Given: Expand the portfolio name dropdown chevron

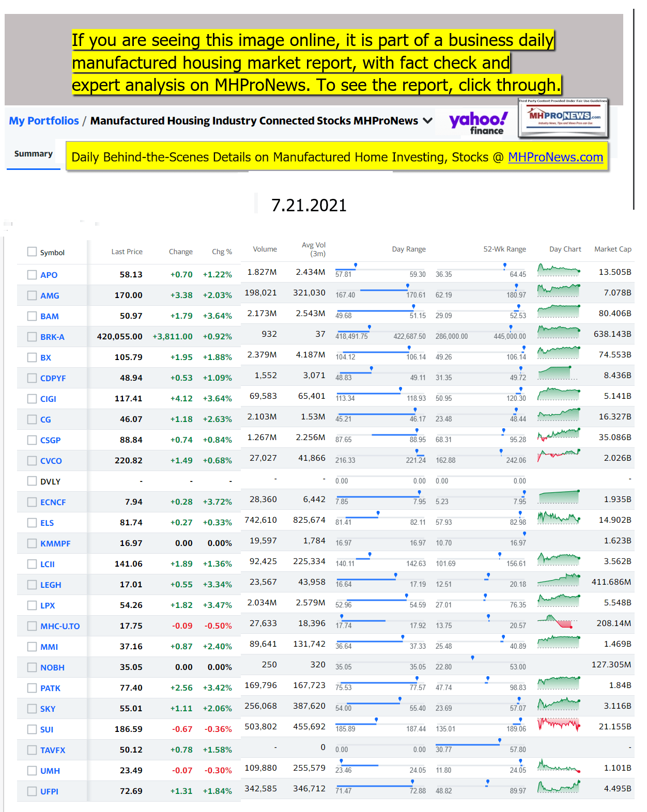Looking at the screenshot, I should coord(427,121).
